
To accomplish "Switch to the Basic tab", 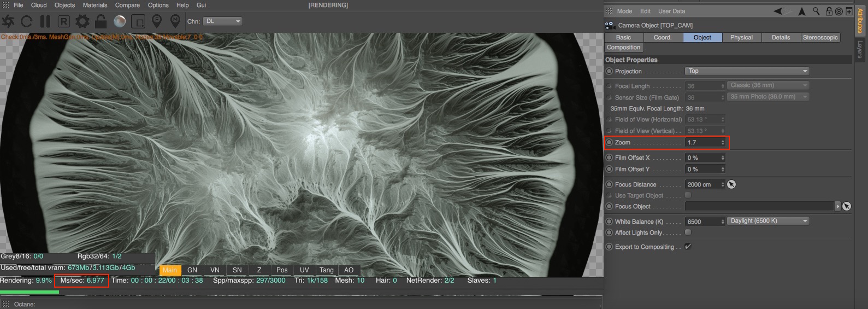I will 623,37.
